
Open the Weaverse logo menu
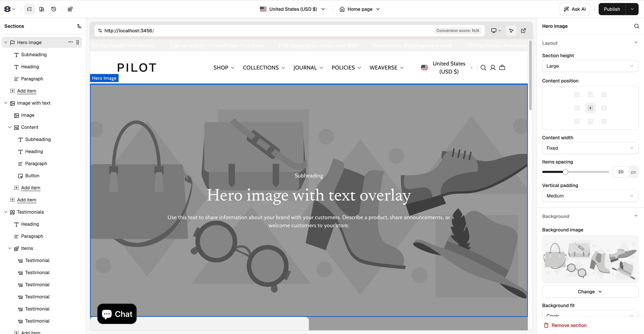click(x=10, y=9)
